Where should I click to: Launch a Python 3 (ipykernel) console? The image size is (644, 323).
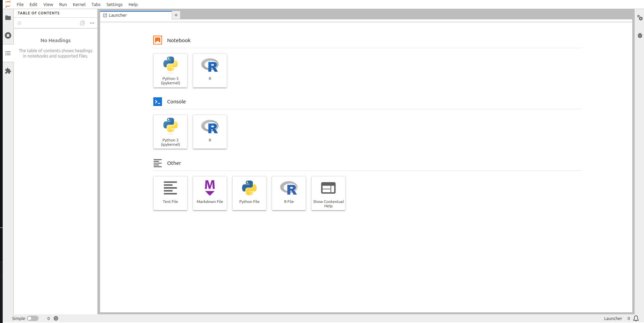[170, 132]
